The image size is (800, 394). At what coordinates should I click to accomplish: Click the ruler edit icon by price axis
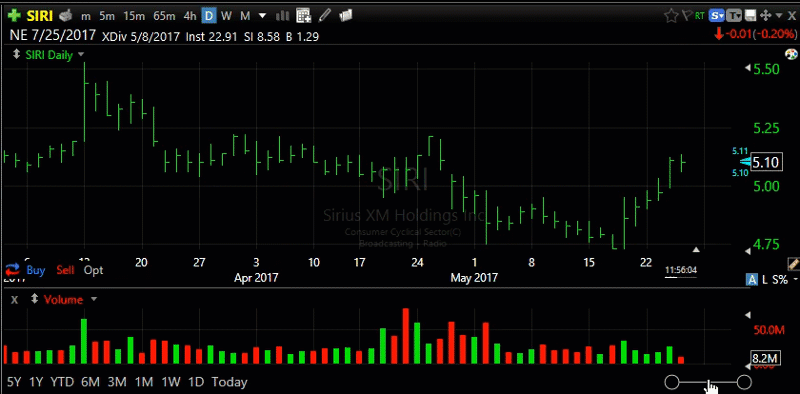point(793,264)
